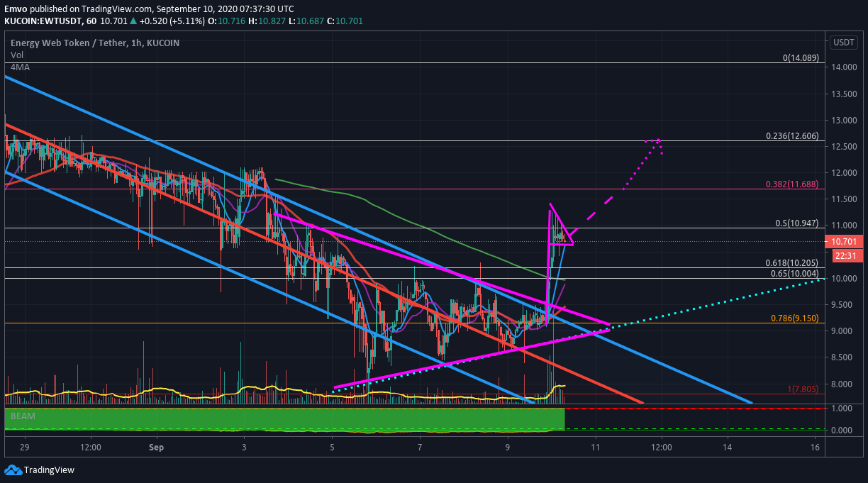Click the 29 date on the time axis

[25, 448]
